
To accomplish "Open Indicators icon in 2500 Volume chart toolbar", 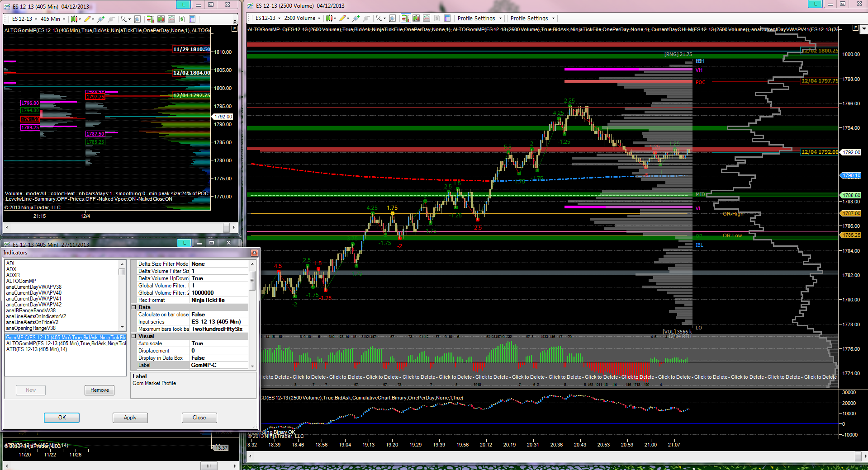I will pos(426,18).
